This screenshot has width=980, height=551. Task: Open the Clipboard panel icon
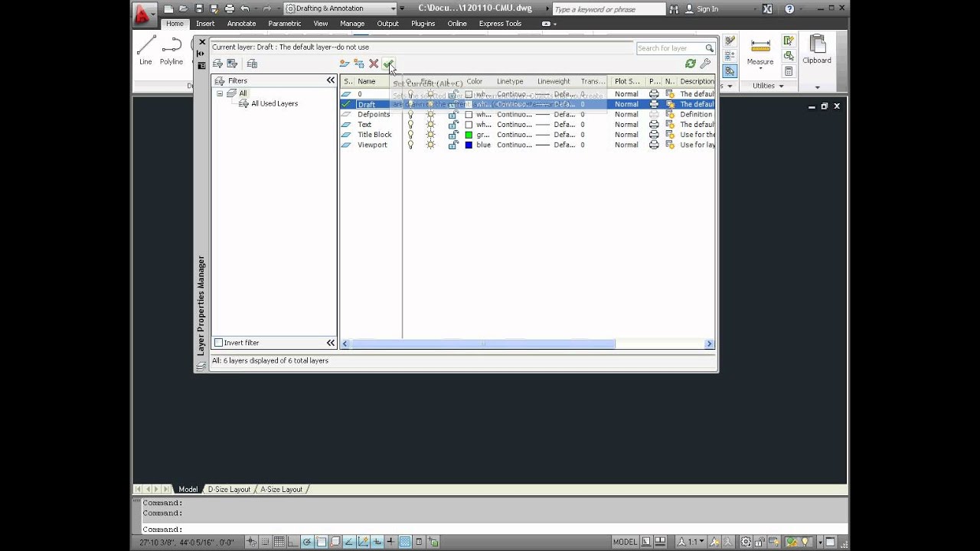point(817,50)
